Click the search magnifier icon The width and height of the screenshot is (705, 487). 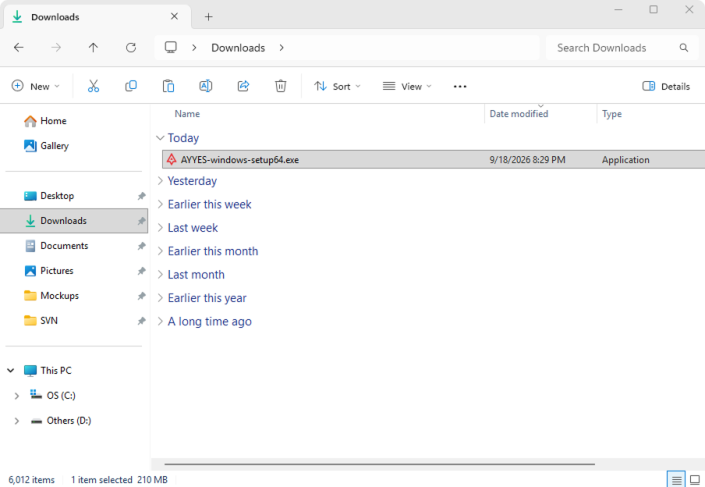coord(684,48)
